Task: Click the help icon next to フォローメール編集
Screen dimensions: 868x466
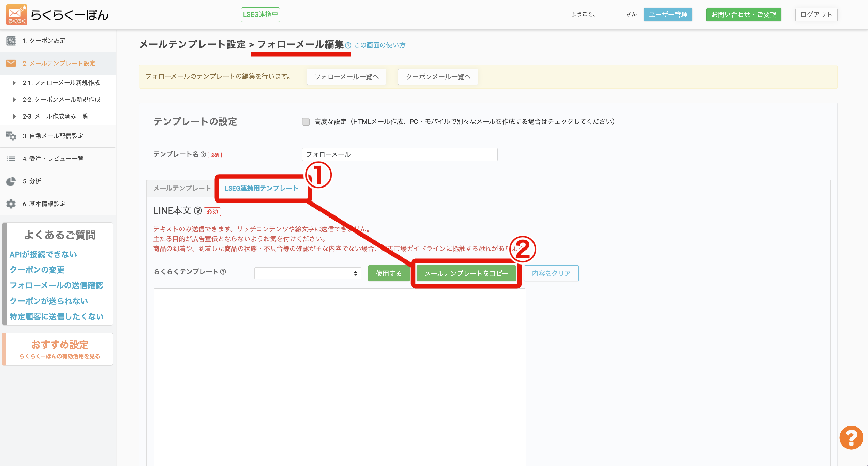Action: click(348, 45)
